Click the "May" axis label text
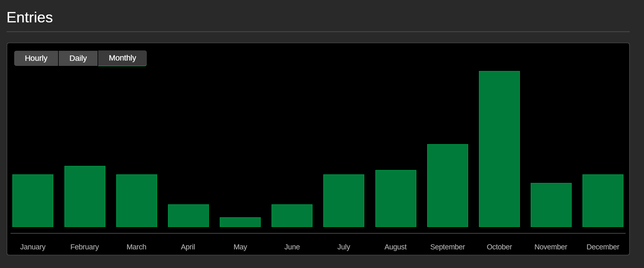The height and width of the screenshot is (268, 644). tap(240, 247)
